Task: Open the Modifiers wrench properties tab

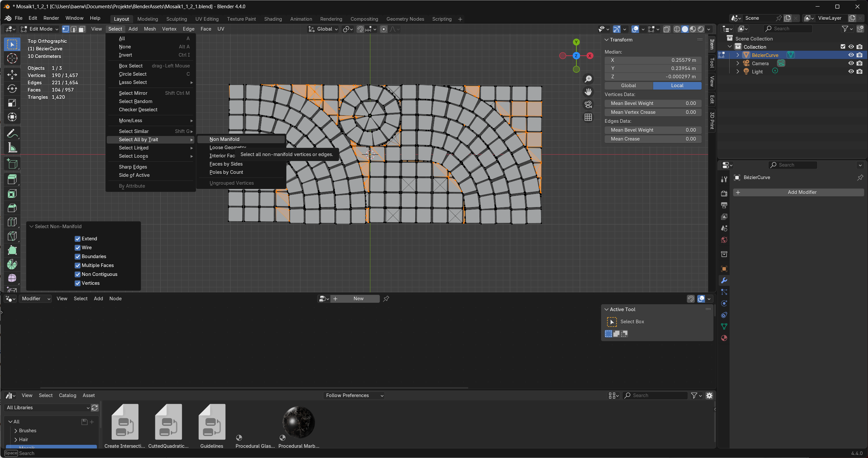Action: tap(724, 281)
